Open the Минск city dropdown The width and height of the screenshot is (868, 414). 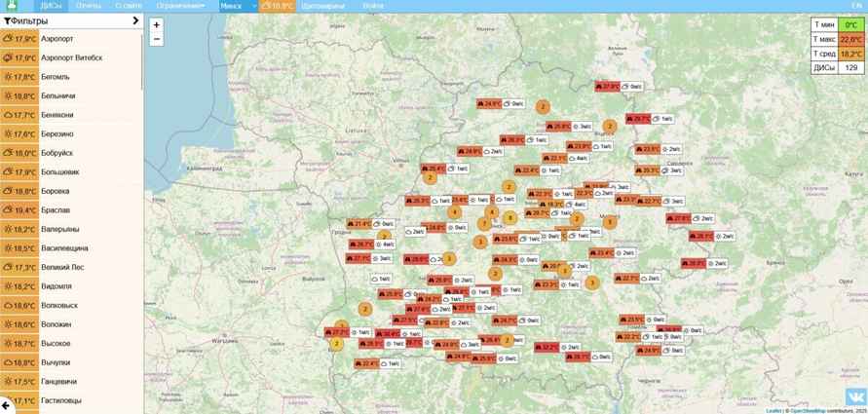[x=237, y=6]
